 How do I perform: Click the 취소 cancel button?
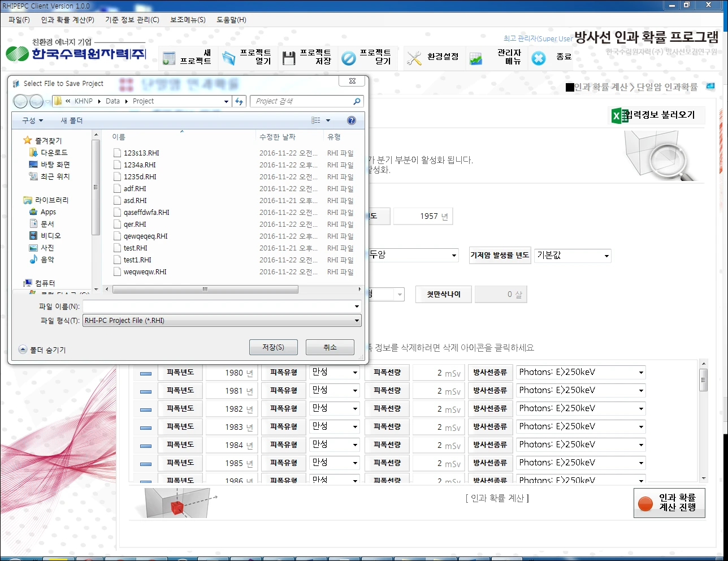tap(330, 347)
